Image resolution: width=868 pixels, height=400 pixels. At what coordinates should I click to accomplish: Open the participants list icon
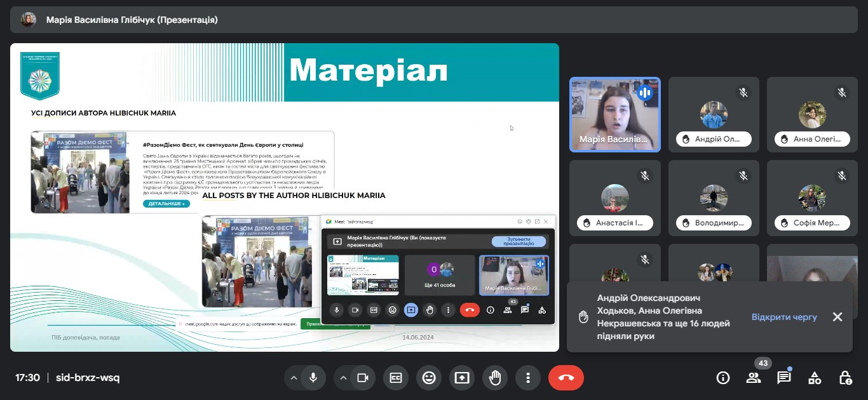pyautogui.click(x=754, y=378)
